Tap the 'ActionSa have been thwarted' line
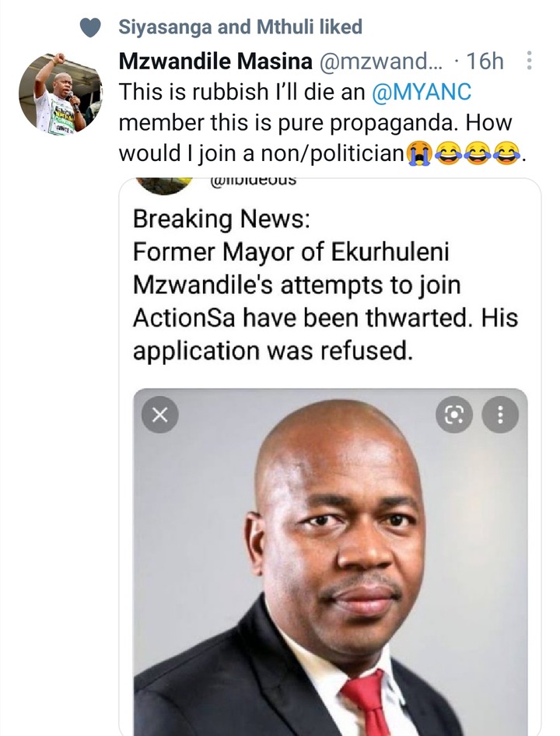The image size is (560, 736). 325,317
